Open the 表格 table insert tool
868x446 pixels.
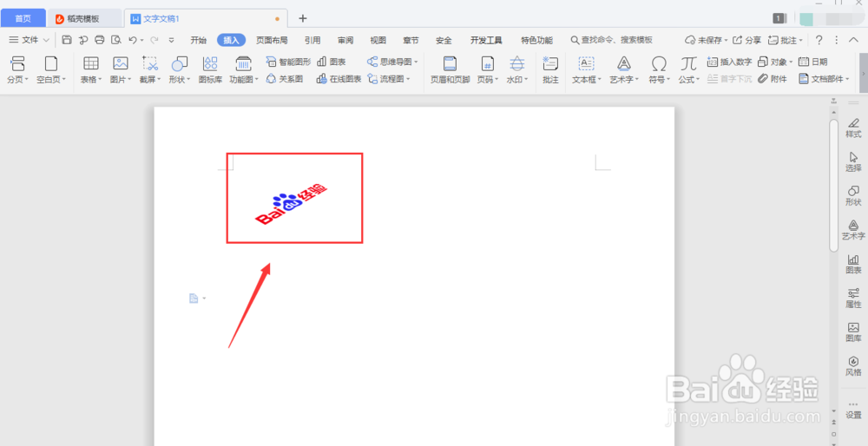[91, 69]
